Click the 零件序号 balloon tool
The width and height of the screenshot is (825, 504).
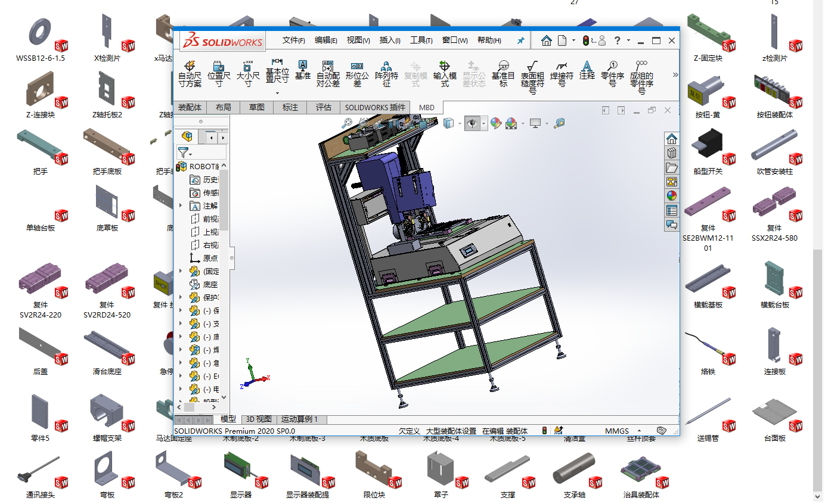[x=612, y=73]
